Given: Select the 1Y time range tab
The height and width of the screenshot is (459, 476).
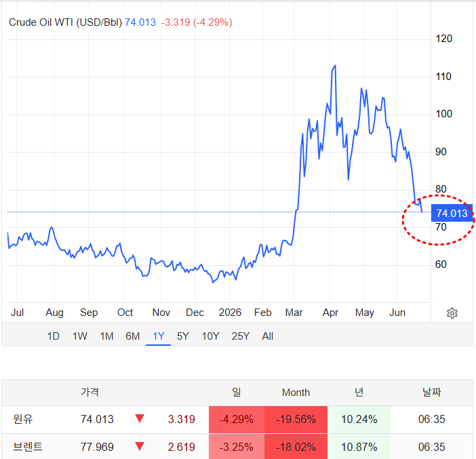Looking at the screenshot, I should (x=158, y=336).
